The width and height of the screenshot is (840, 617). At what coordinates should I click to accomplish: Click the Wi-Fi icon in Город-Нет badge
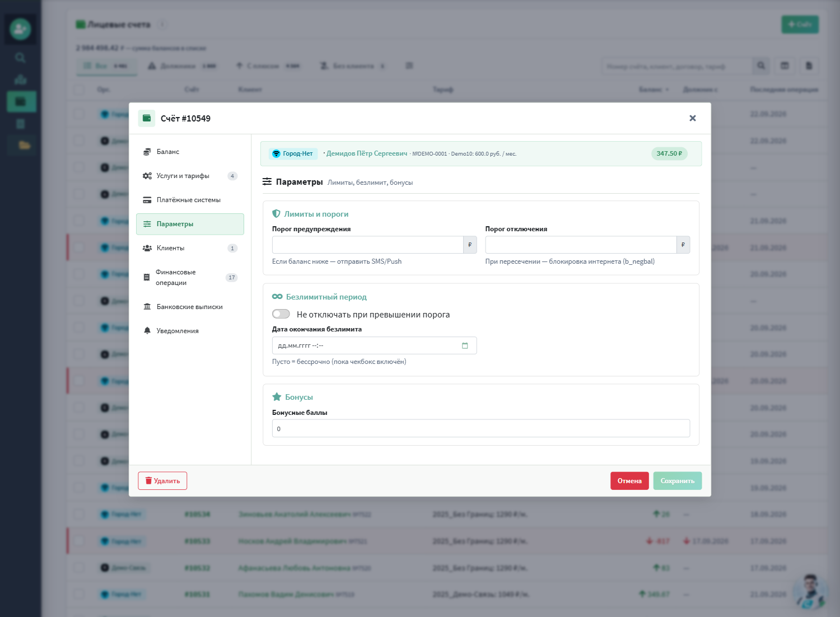click(x=276, y=153)
